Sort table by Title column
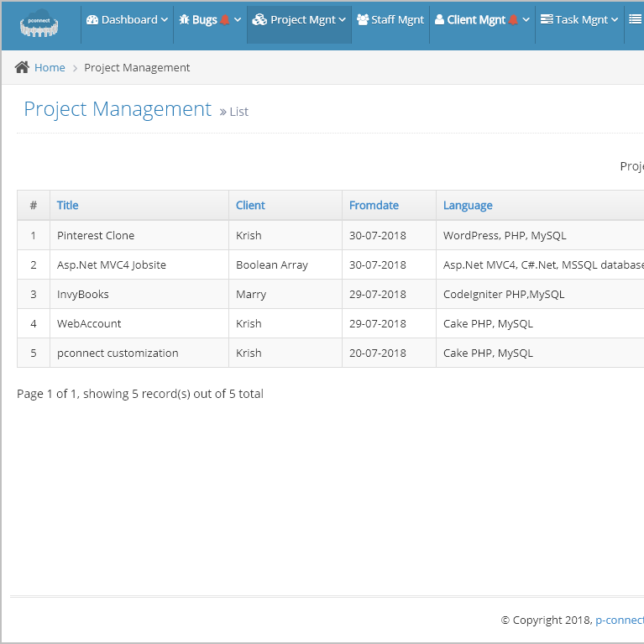 point(67,205)
